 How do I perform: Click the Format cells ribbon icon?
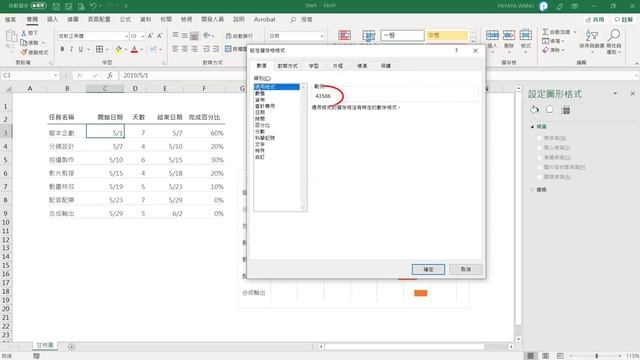525,36
